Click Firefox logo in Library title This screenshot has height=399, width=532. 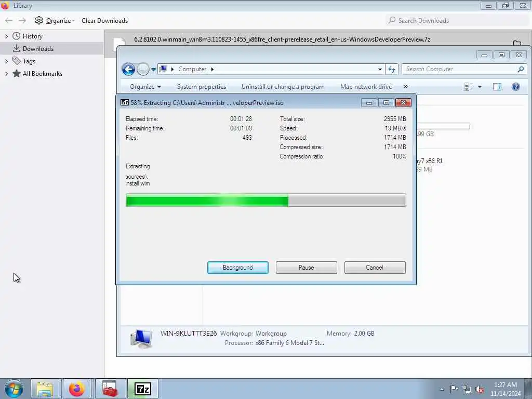coord(5,5)
